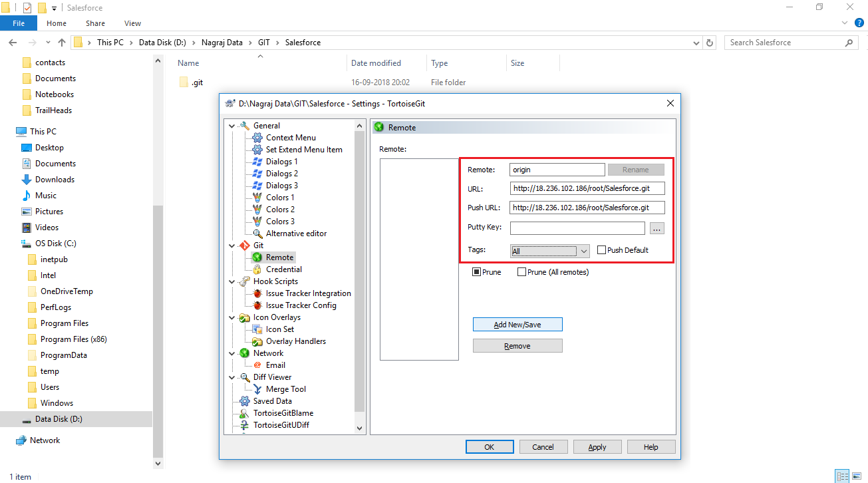Image resolution: width=868 pixels, height=483 pixels.
Task: Click the Putty Key browse button
Action: tap(656, 228)
